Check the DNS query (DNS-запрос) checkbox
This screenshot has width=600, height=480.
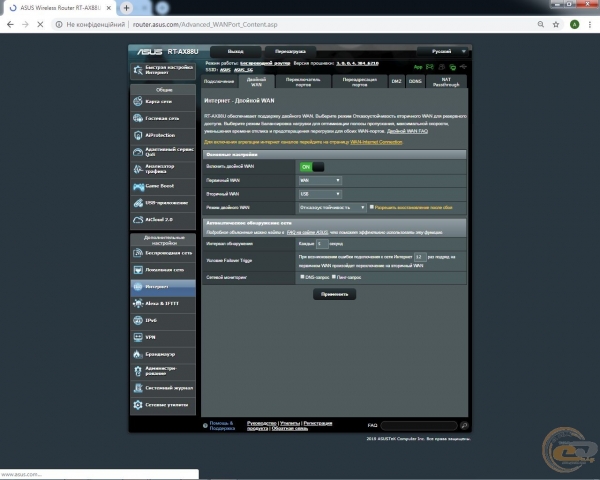tap(302, 277)
